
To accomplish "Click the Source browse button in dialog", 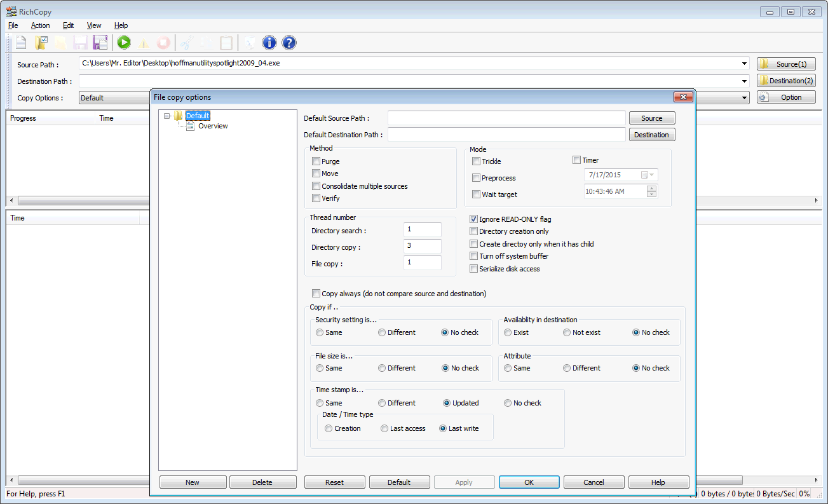I will [x=652, y=118].
